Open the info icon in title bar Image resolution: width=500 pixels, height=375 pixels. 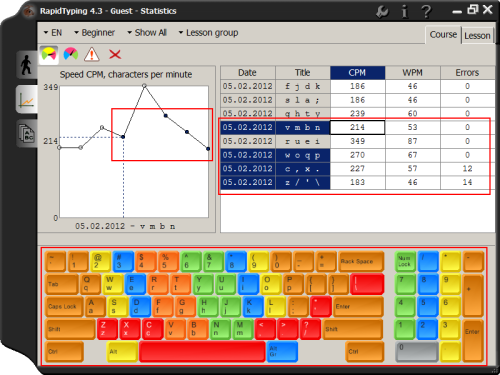[x=404, y=12]
